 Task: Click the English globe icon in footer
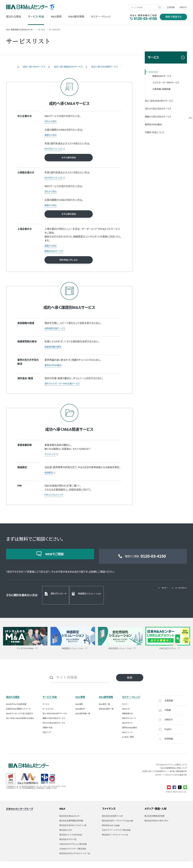point(160,729)
